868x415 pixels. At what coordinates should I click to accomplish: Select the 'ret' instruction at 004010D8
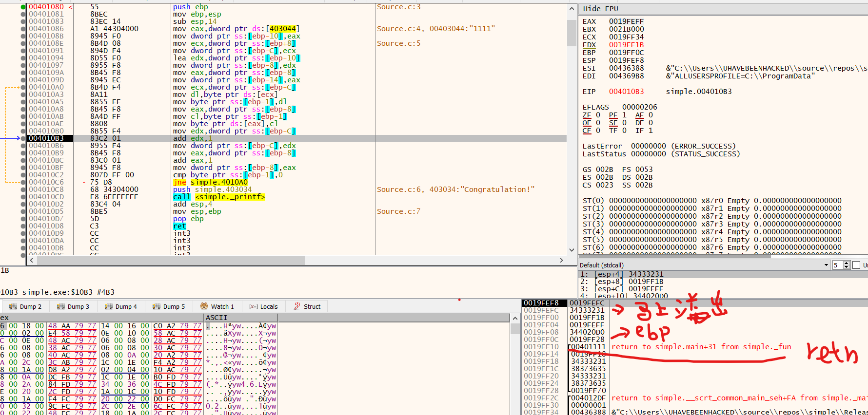(179, 226)
